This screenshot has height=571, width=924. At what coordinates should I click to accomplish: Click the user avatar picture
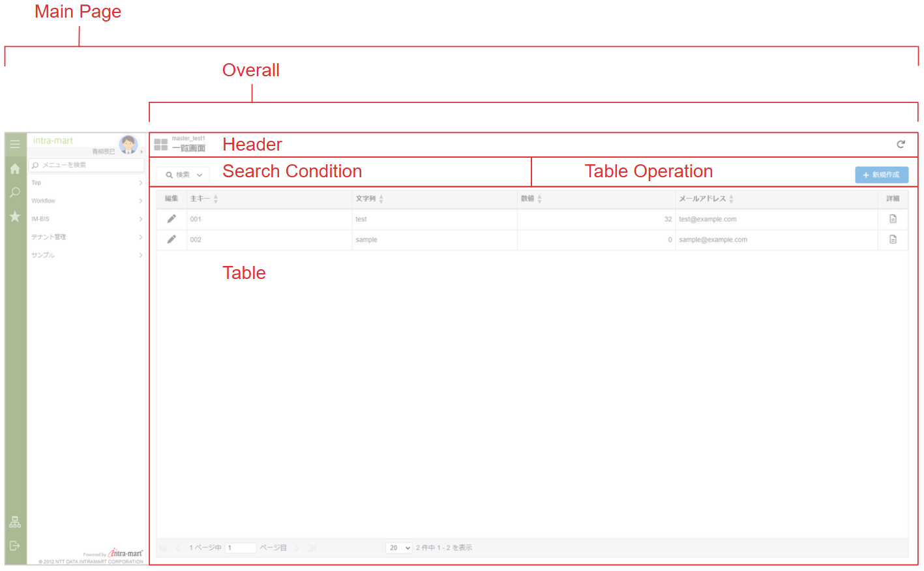tap(128, 144)
